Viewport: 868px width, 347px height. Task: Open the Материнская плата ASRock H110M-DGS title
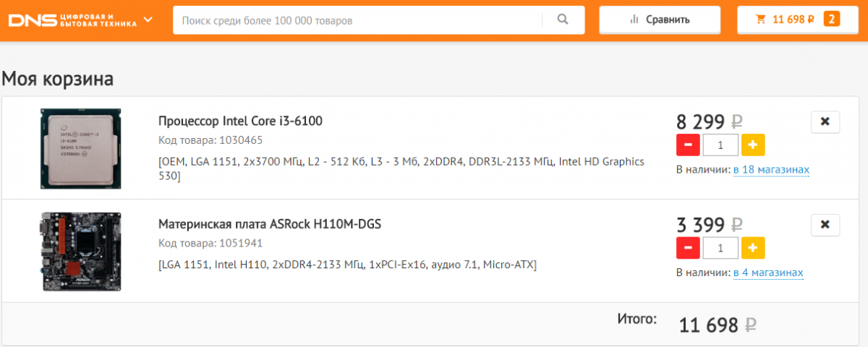click(270, 224)
